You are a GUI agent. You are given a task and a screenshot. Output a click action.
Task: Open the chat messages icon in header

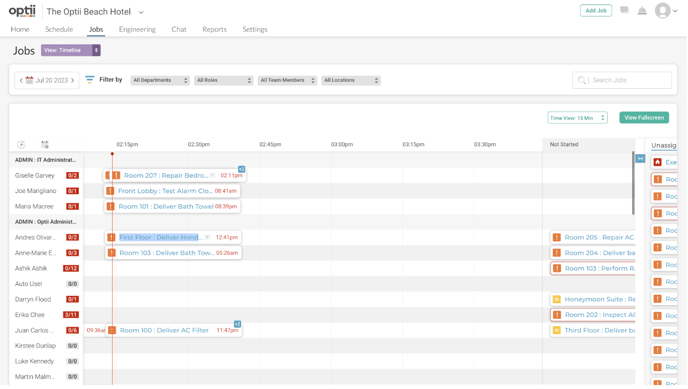click(624, 11)
